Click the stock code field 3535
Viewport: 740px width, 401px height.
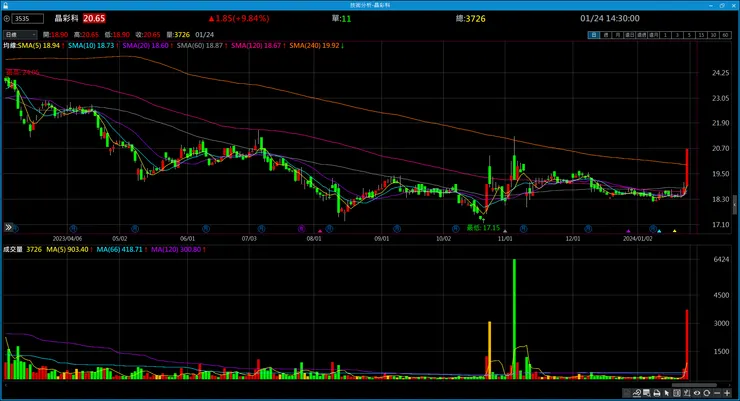point(27,18)
